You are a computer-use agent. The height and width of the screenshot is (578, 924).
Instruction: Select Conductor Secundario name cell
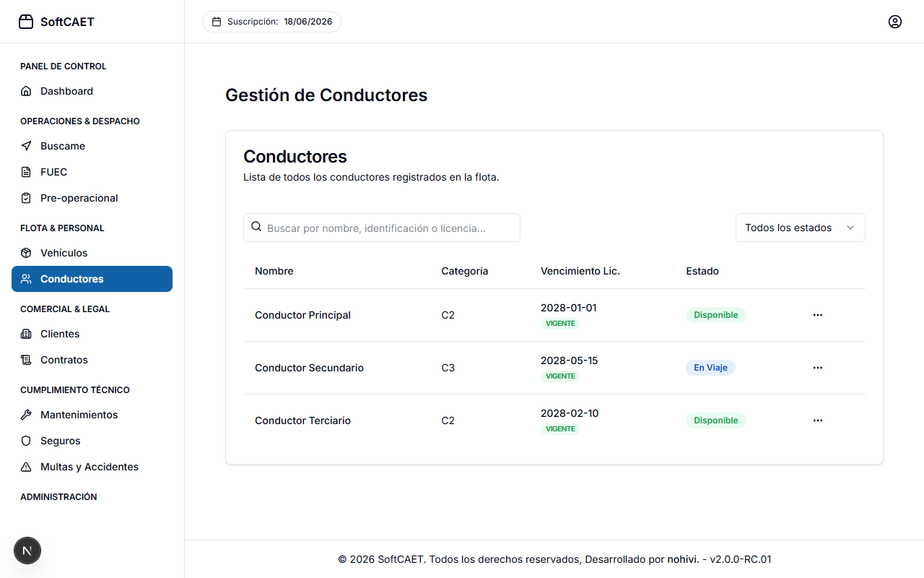[309, 368]
